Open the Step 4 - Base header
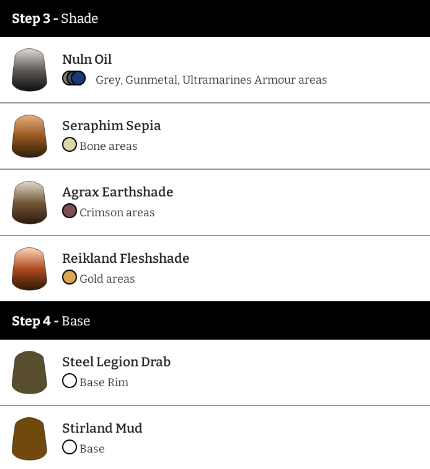 [215, 321]
